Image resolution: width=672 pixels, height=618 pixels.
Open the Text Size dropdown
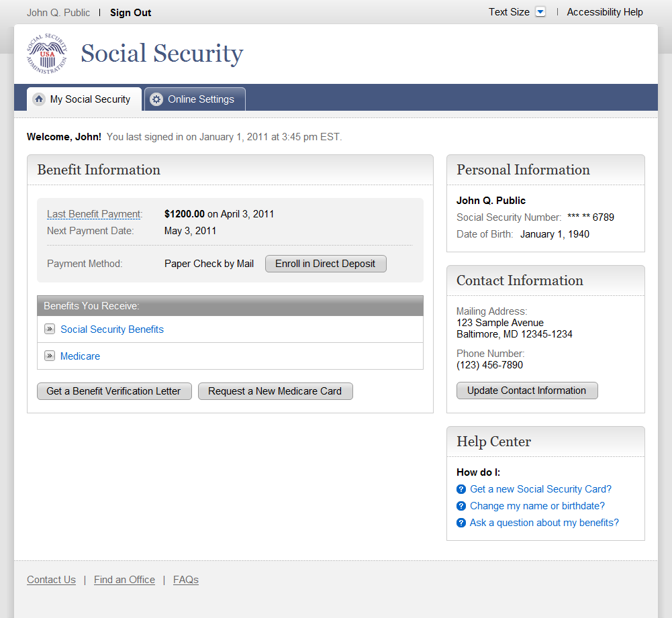(540, 12)
